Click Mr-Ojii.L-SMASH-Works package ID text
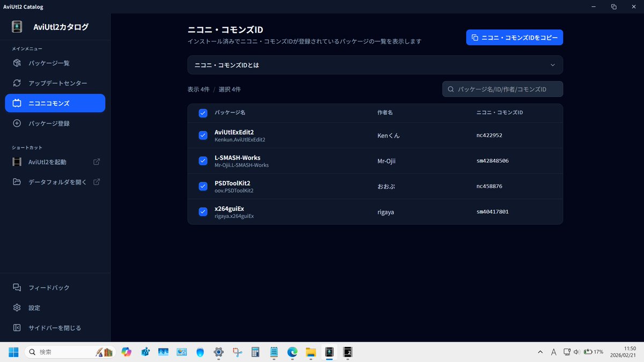The image size is (644, 362). [241, 165]
